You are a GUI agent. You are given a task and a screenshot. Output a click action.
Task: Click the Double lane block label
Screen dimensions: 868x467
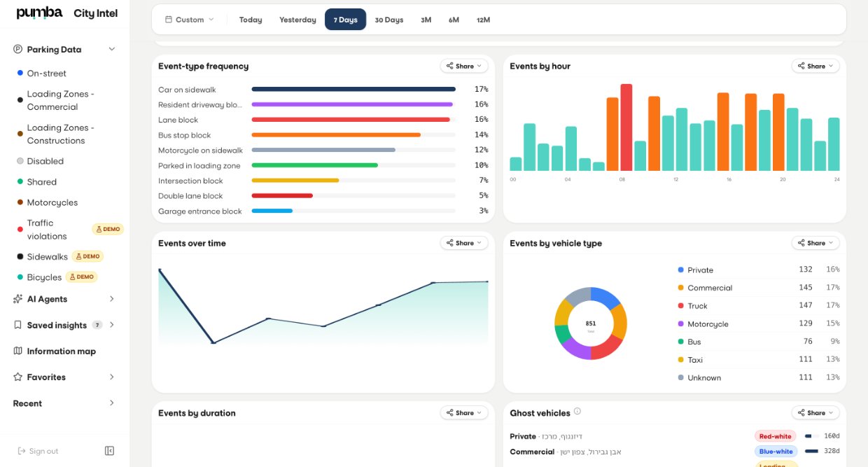coord(190,196)
